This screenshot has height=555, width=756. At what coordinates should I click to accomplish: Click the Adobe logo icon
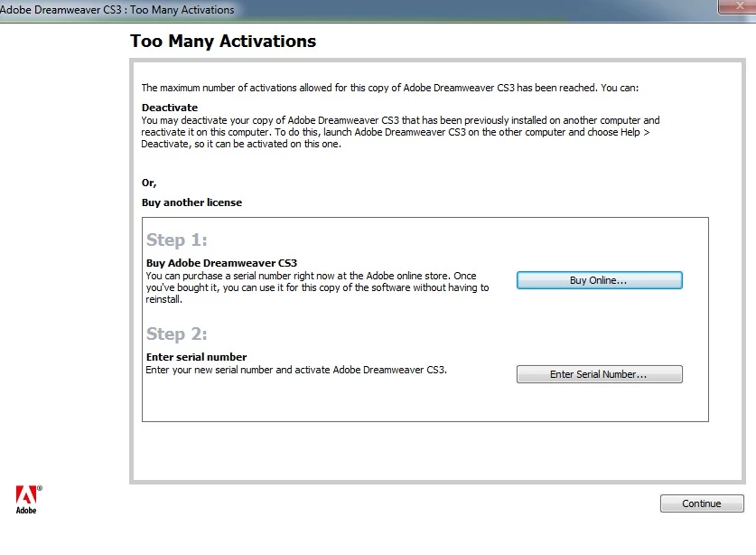coord(28,500)
